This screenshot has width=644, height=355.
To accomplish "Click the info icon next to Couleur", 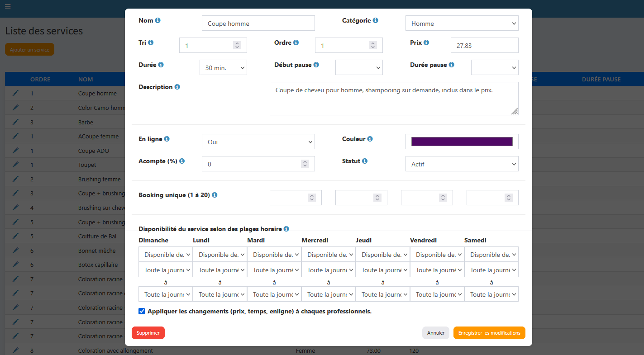I will click(x=370, y=139).
